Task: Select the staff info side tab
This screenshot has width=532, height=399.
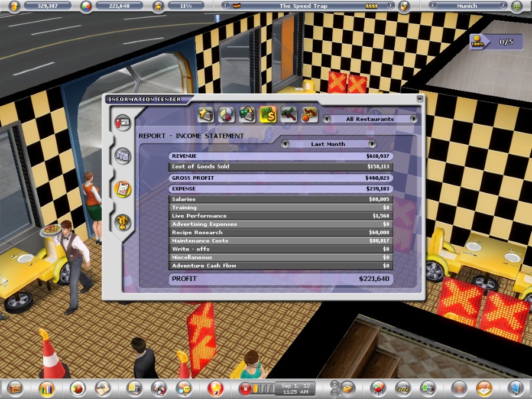Action: 122,122
